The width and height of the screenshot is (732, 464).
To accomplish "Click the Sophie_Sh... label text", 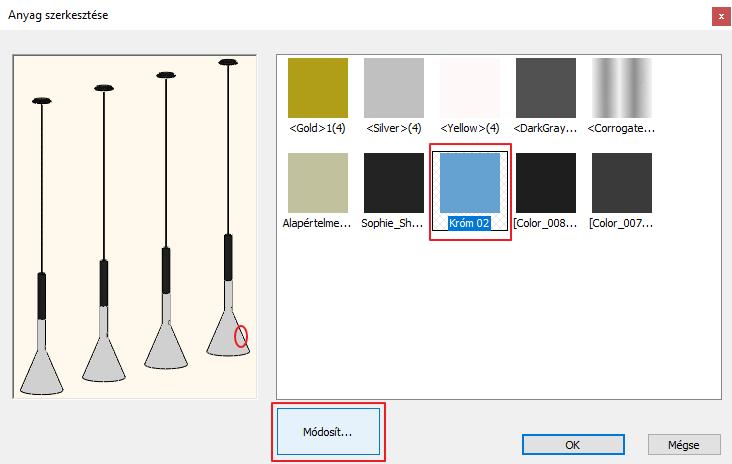I will click(x=392, y=223).
